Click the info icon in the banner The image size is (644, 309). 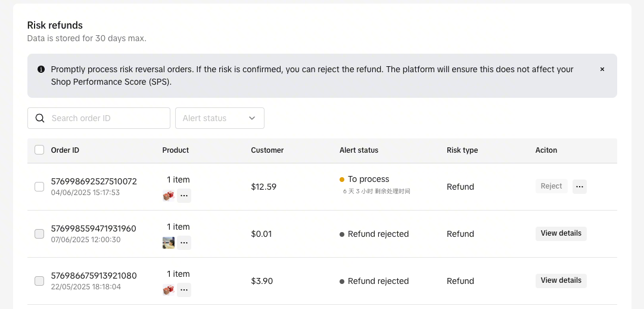click(41, 69)
